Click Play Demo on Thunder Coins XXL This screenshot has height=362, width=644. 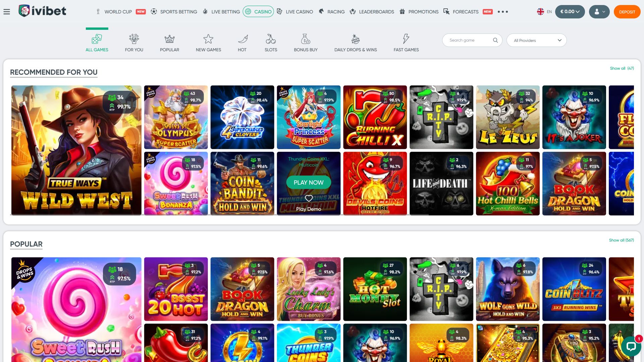309,209
